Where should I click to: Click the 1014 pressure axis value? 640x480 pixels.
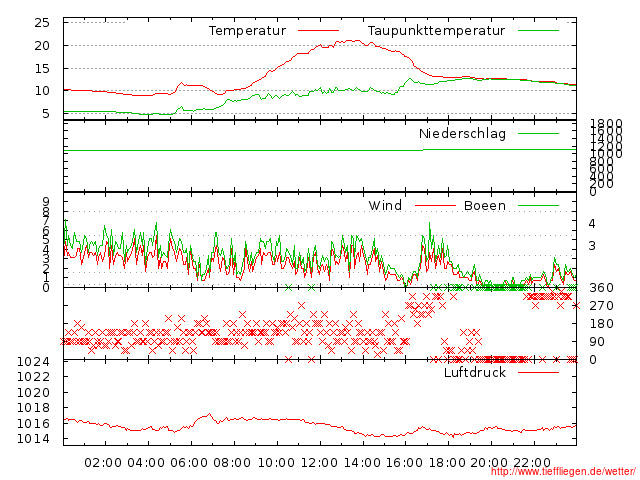click(x=33, y=439)
